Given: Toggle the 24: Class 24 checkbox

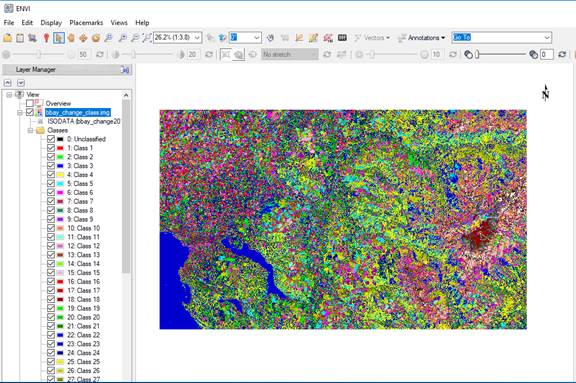Looking at the screenshot, I should [51, 353].
